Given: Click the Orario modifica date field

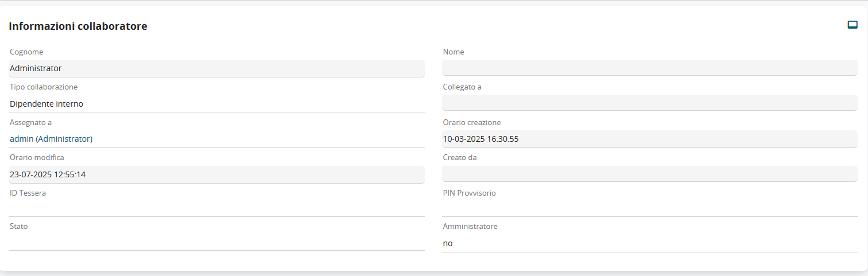Looking at the screenshot, I should [216, 174].
